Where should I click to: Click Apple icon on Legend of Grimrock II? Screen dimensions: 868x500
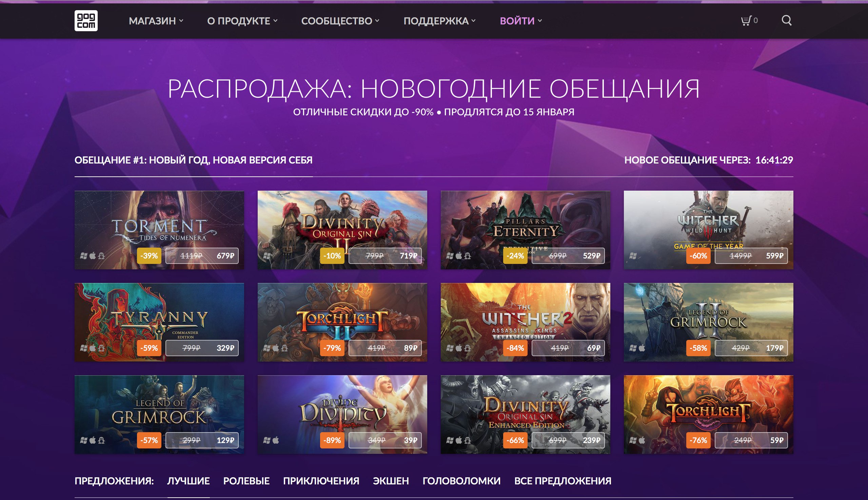pos(642,348)
